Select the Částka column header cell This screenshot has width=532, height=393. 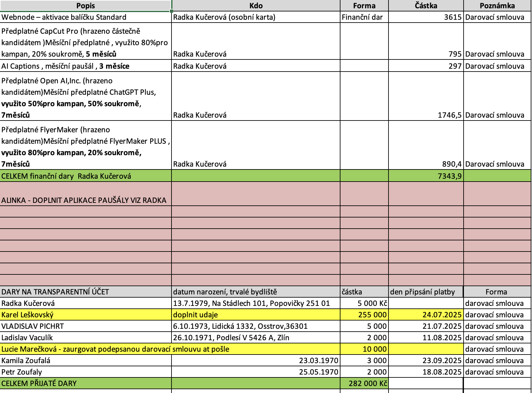[426, 6]
